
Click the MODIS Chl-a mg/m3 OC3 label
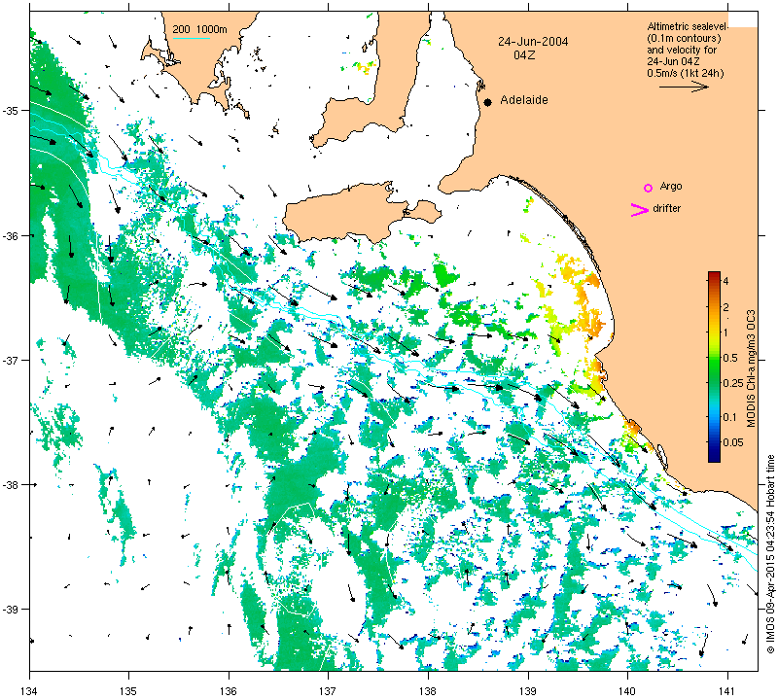point(751,368)
